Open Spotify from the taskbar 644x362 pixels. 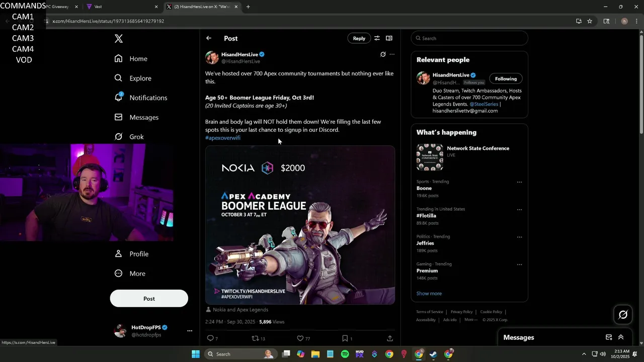pyautogui.click(x=345, y=354)
